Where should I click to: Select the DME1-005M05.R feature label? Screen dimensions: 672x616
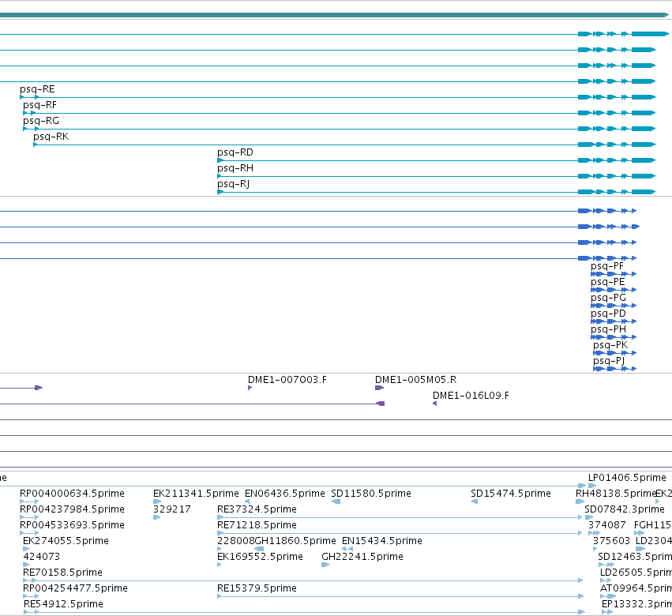coord(415,380)
